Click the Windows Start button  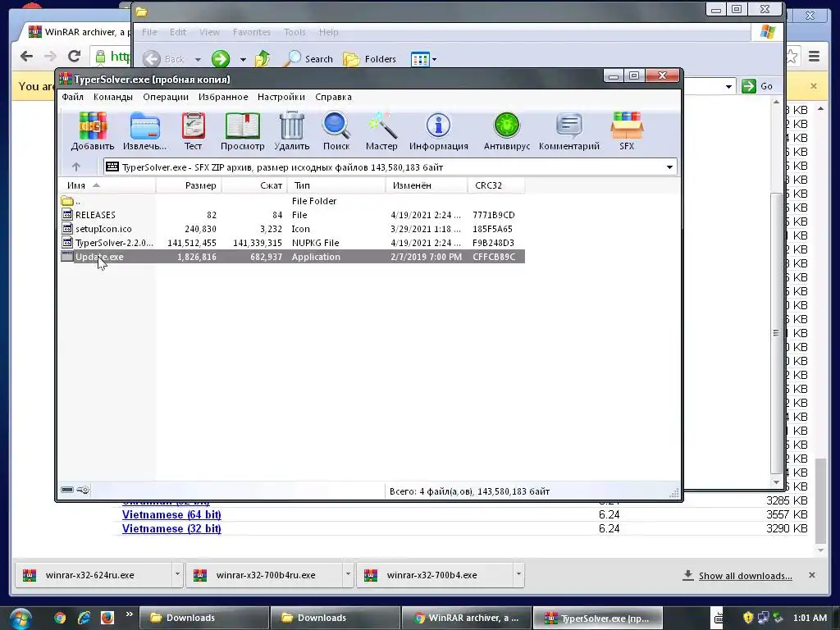[x=20, y=619]
